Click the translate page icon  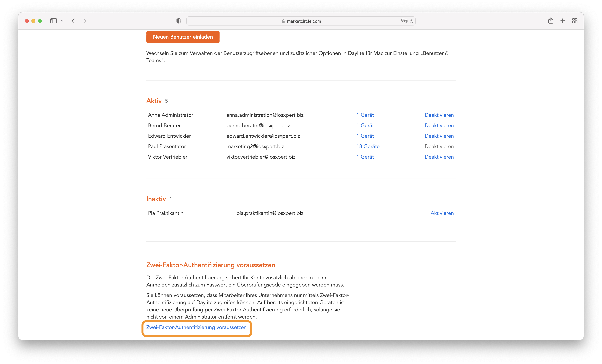[x=404, y=21]
